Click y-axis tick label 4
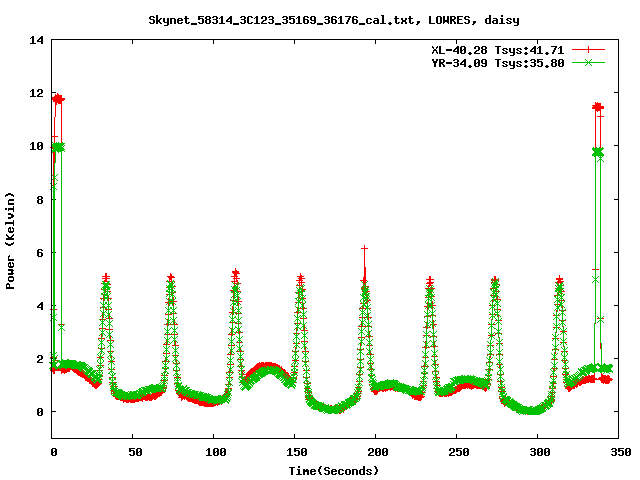640x480 pixels. tap(40, 306)
